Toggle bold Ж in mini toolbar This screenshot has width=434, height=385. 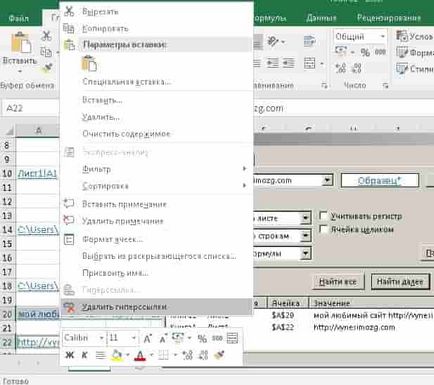(70, 355)
